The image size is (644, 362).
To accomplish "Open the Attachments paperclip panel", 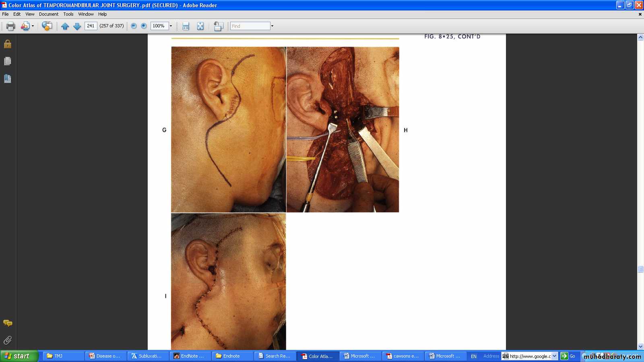I will point(7,340).
